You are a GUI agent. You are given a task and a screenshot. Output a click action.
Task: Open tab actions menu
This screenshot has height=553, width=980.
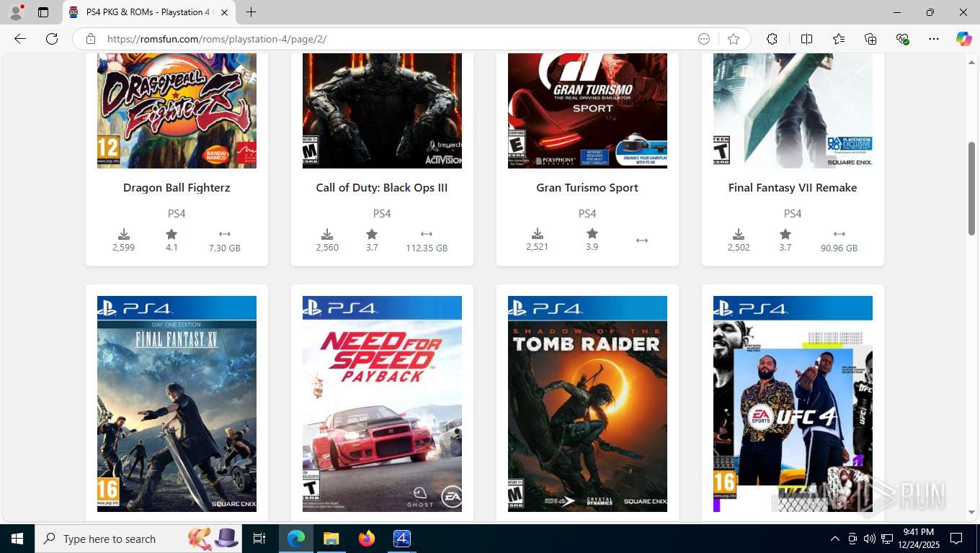point(43,12)
